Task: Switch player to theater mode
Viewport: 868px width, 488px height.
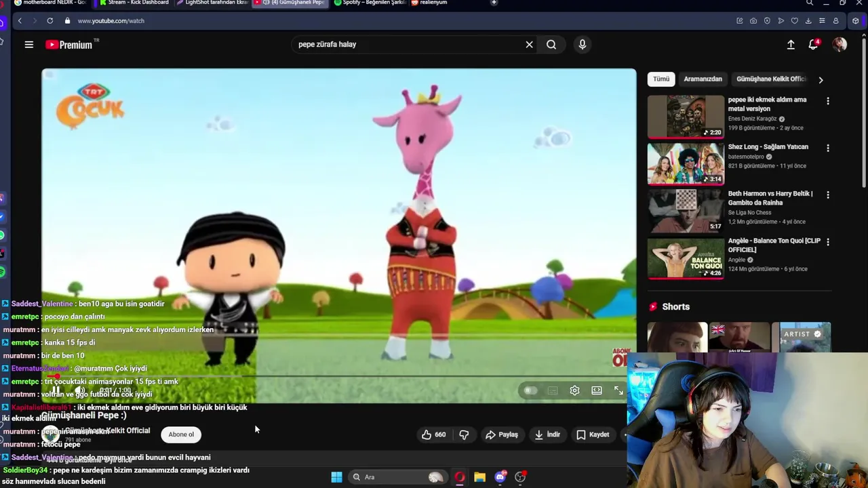Action: click(597, 390)
